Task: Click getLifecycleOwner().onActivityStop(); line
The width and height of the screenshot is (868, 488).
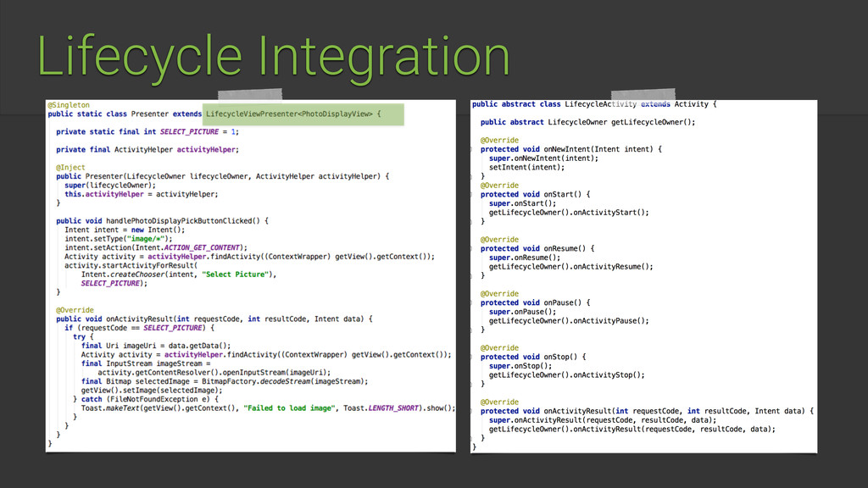Action: [567, 375]
